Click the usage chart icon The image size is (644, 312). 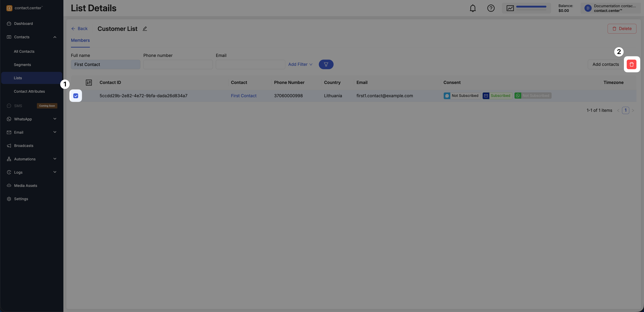click(510, 8)
